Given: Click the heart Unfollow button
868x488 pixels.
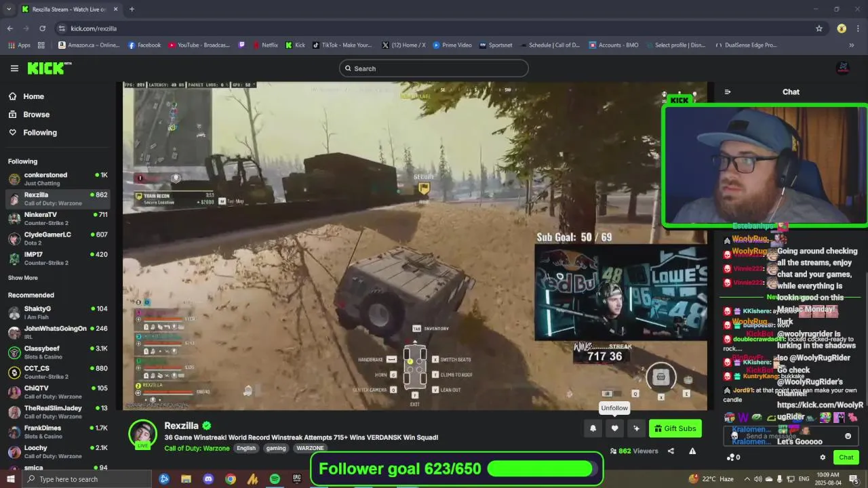Looking at the screenshot, I should point(615,428).
